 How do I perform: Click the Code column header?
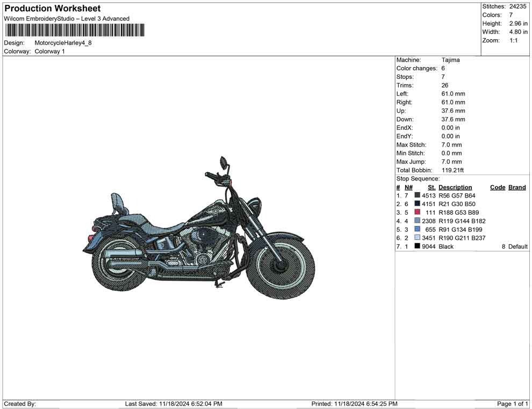(497, 187)
